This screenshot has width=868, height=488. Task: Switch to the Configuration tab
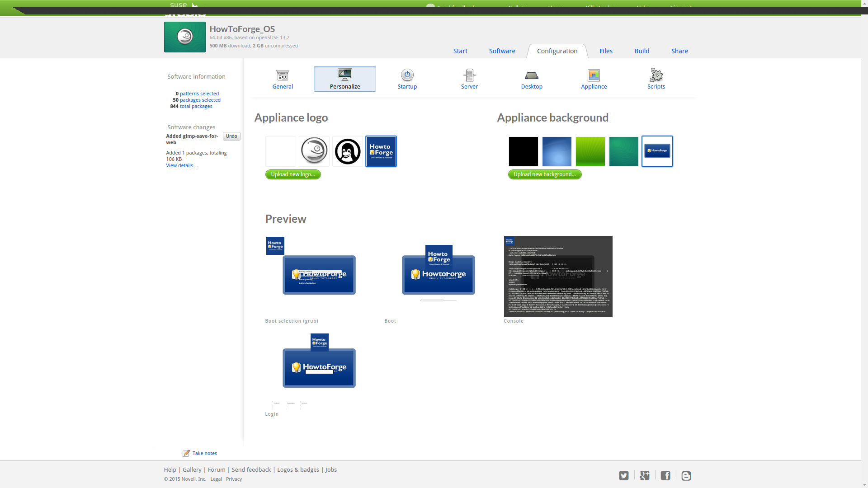557,51
